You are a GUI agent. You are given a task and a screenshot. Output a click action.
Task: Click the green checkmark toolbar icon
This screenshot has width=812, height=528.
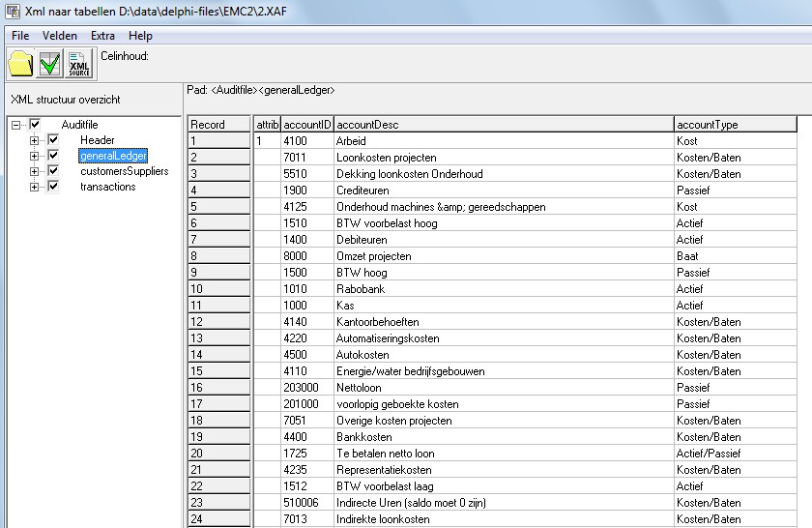(x=50, y=64)
